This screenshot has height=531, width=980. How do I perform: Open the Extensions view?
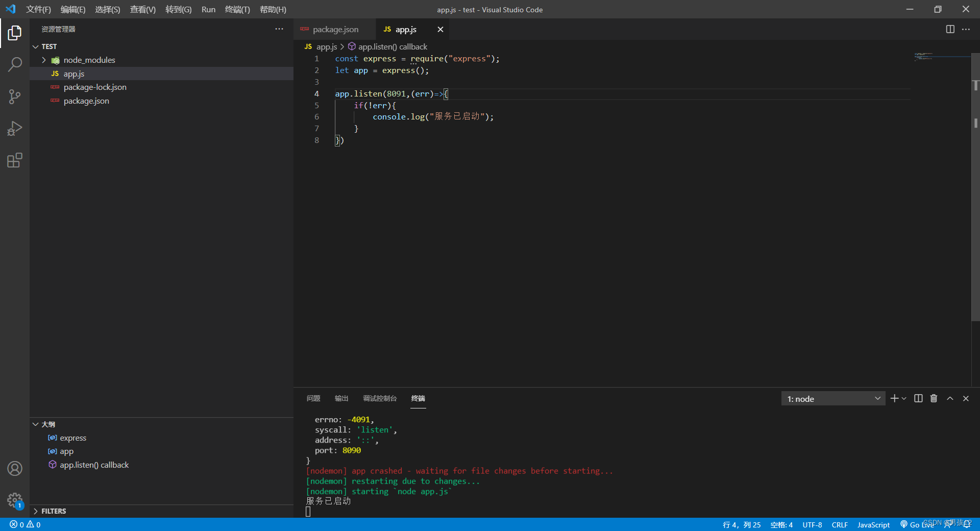[x=15, y=160]
